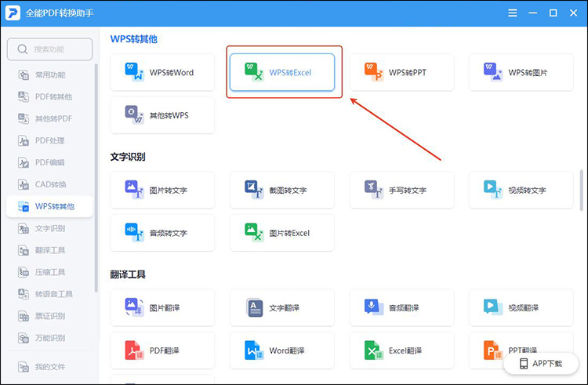Select the WPS转Excel conversion card
588x385 pixels.
[x=282, y=72]
